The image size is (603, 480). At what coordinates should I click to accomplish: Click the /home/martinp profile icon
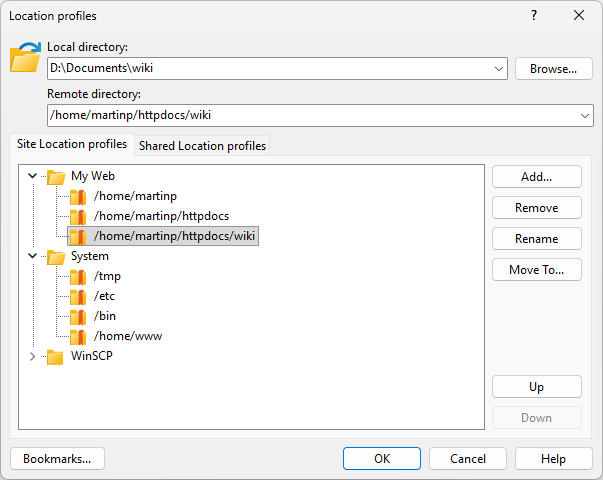pyautogui.click(x=78, y=197)
